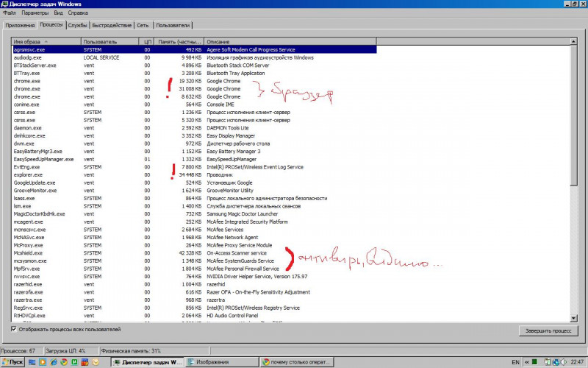Switch to the Приложения tab
Viewport: 588px width, 368px height.
click(x=20, y=25)
